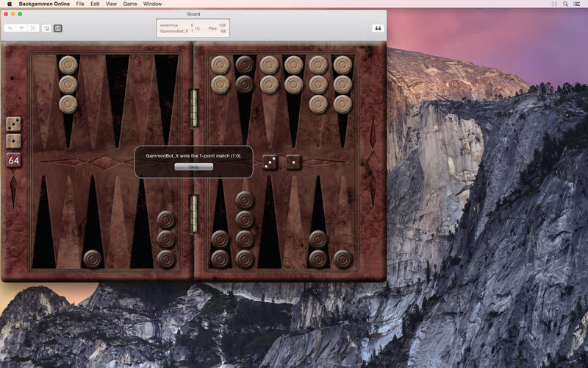
Task: Click the undo arrow toolbar icon
Action: [10, 28]
